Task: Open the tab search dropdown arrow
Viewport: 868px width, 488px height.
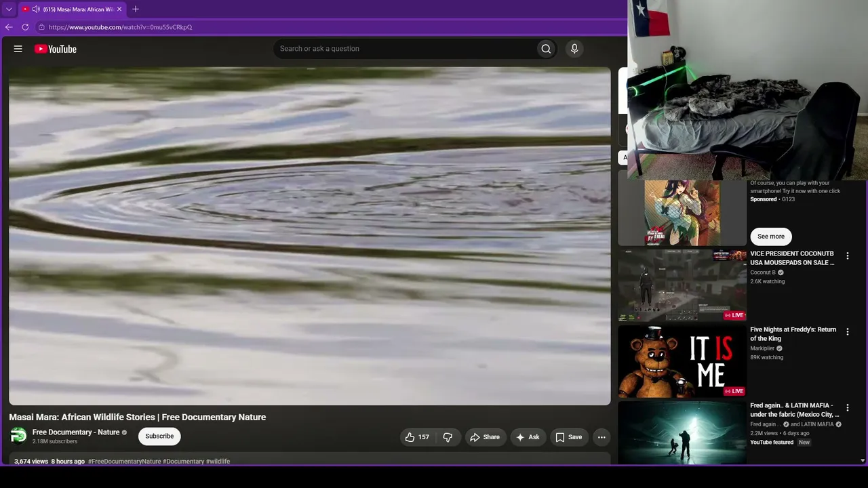Action: (x=8, y=9)
